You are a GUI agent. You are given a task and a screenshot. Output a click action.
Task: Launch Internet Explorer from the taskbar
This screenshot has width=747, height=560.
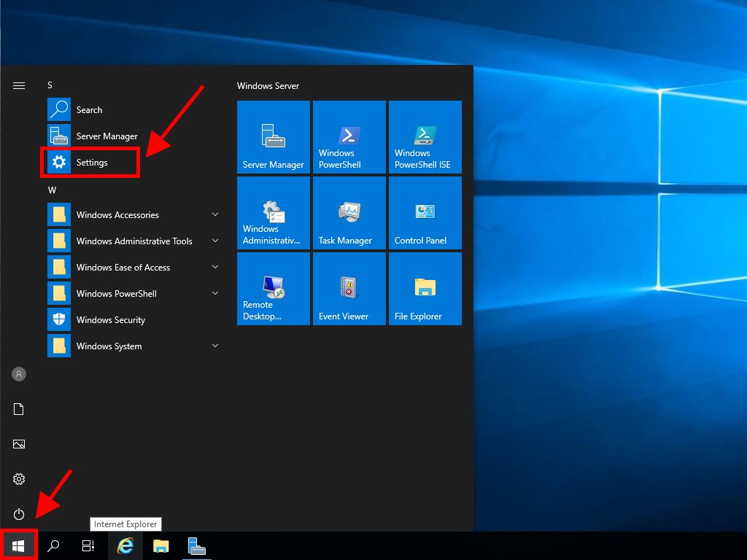point(125,545)
